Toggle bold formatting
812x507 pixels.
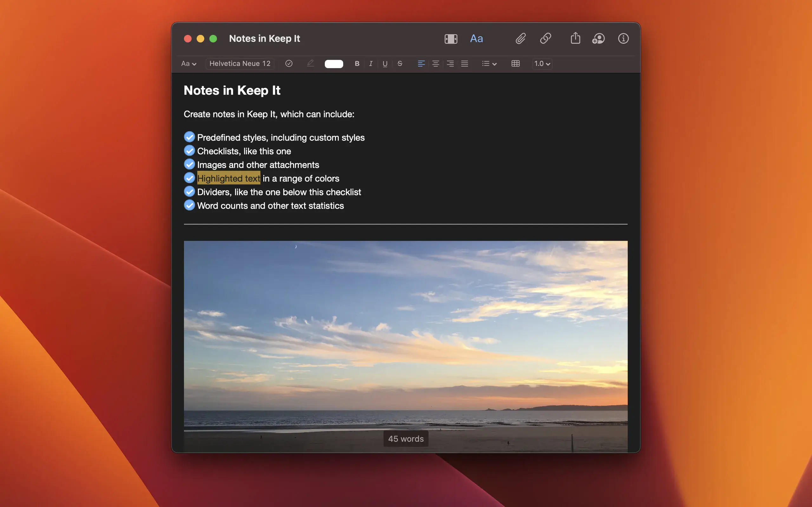357,63
